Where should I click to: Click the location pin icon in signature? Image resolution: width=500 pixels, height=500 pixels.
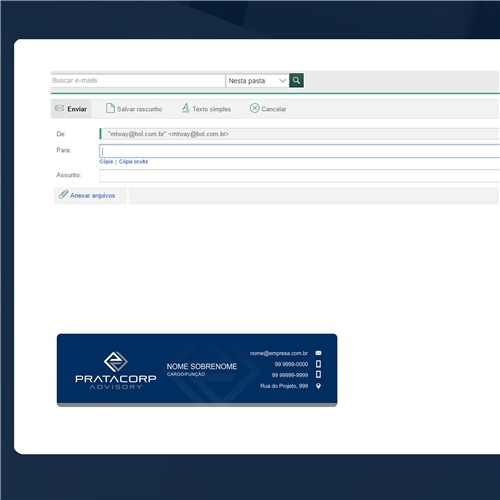pyautogui.click(x=318, y=386)
